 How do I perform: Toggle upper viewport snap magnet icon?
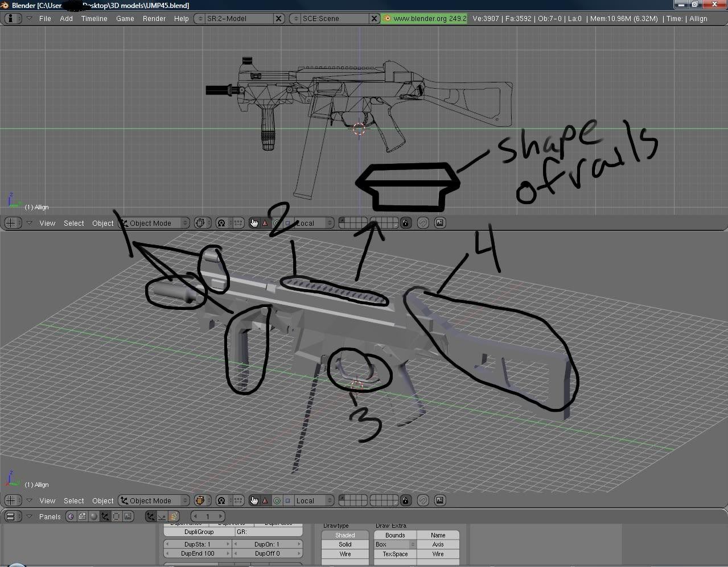tap(423, 223)
